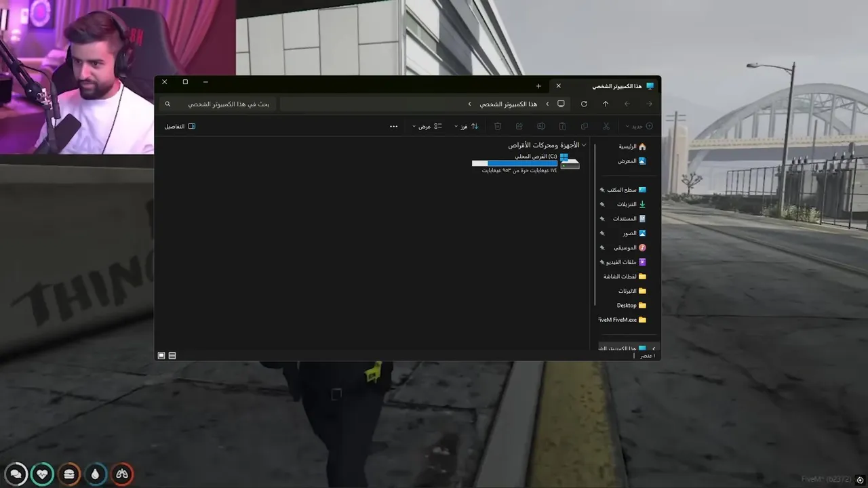The height and width of the screenshot is (488, 868).
Task: Click the '1 عنصر' item count in status bar
Action: (x=648, y=355)
